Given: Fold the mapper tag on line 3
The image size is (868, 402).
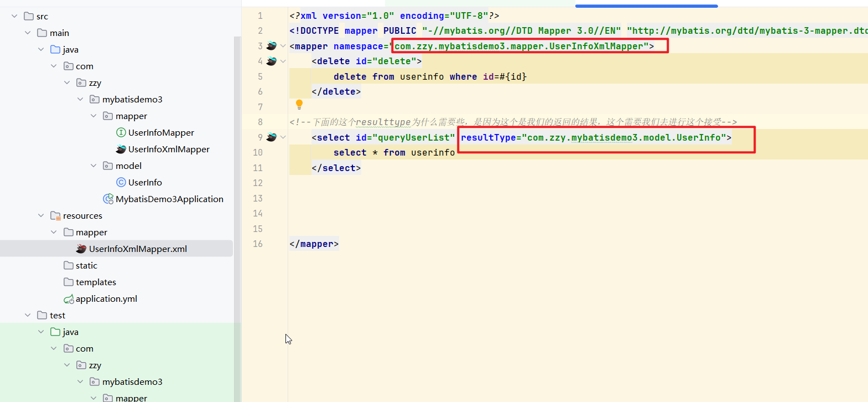Looking at the screenshot, I should (x=283, y=46).
